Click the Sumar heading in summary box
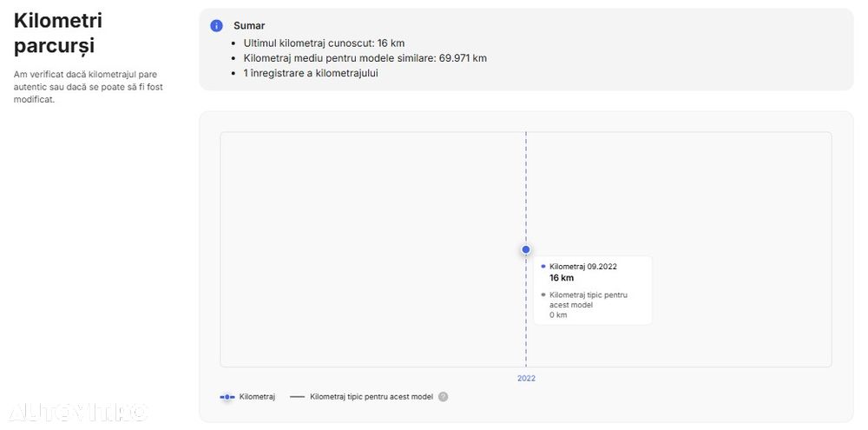868x430 pixels. [249, 25]
